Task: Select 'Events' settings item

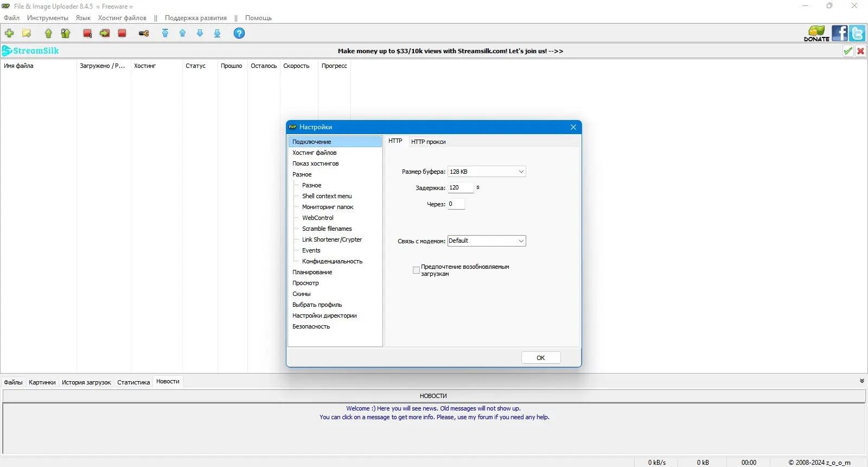Action: pyautogui.click(x=311, y=250)
